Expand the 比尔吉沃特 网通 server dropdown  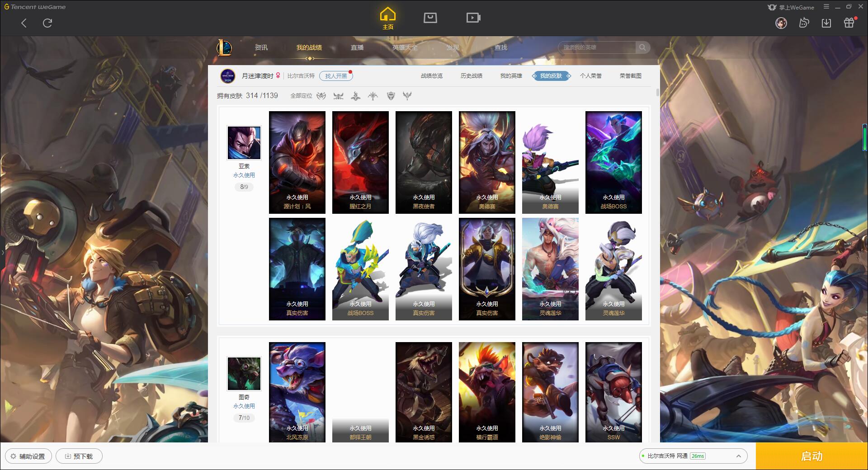pos(693,456)
